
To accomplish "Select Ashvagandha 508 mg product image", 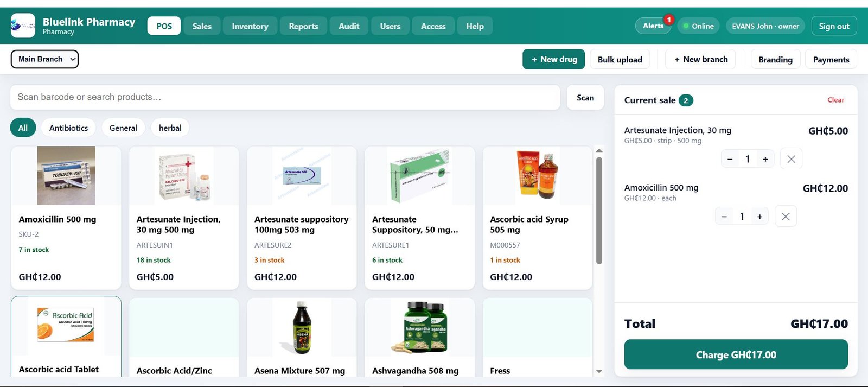I will click(419, 327).
